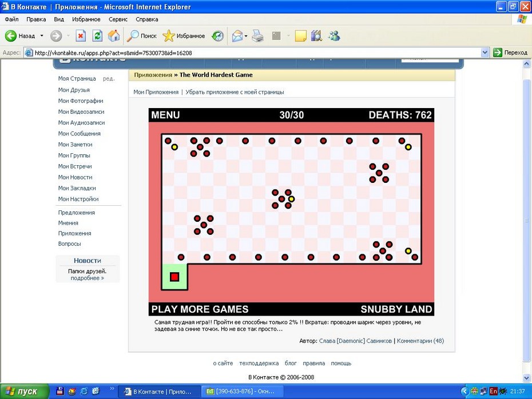Click the En language indicator in tray
This screenshot has width=532, height=399.
pos(493,391)
